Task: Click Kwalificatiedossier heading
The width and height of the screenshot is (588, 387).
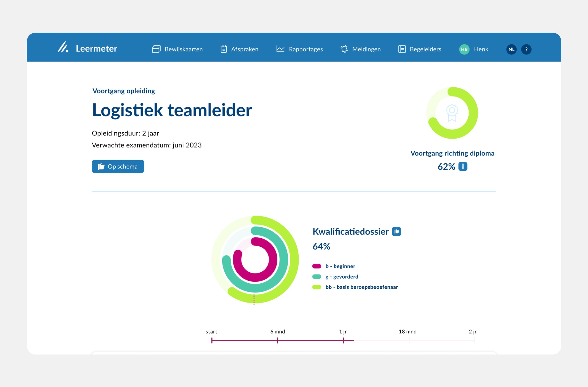Action: tap(350, 231)
